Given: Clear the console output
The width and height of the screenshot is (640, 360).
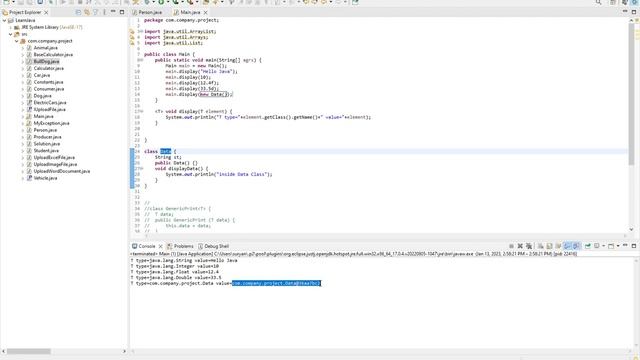Looking at the screenshot, I should (x=540, y=246).
